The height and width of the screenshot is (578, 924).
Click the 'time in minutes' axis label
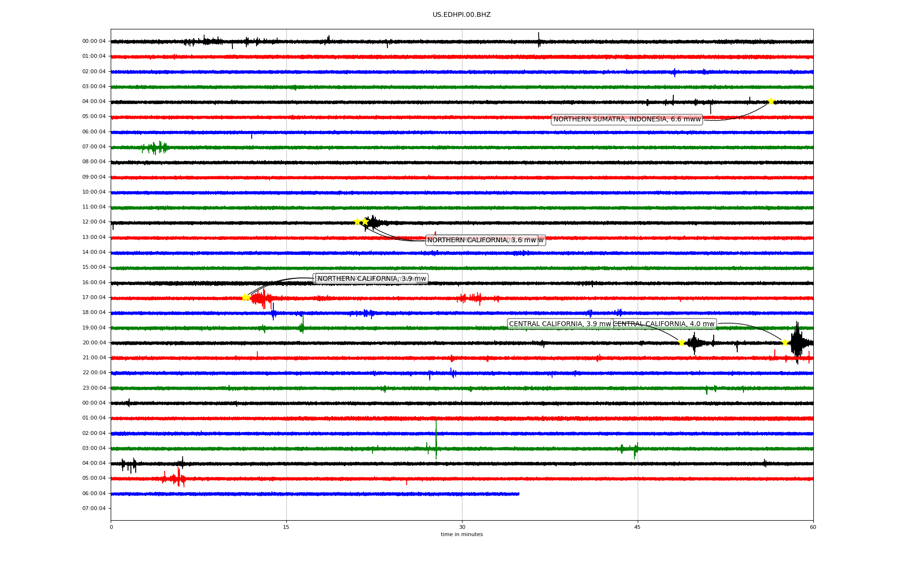461,535
